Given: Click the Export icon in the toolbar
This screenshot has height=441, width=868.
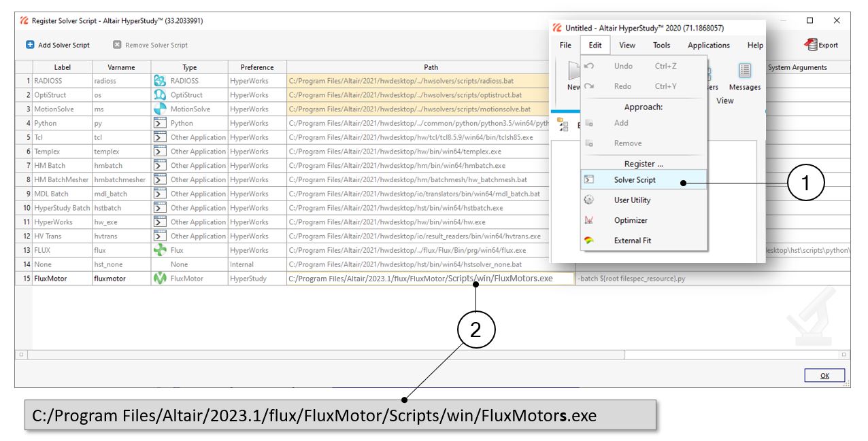Looking at the screenshot, I should point(811,45).
